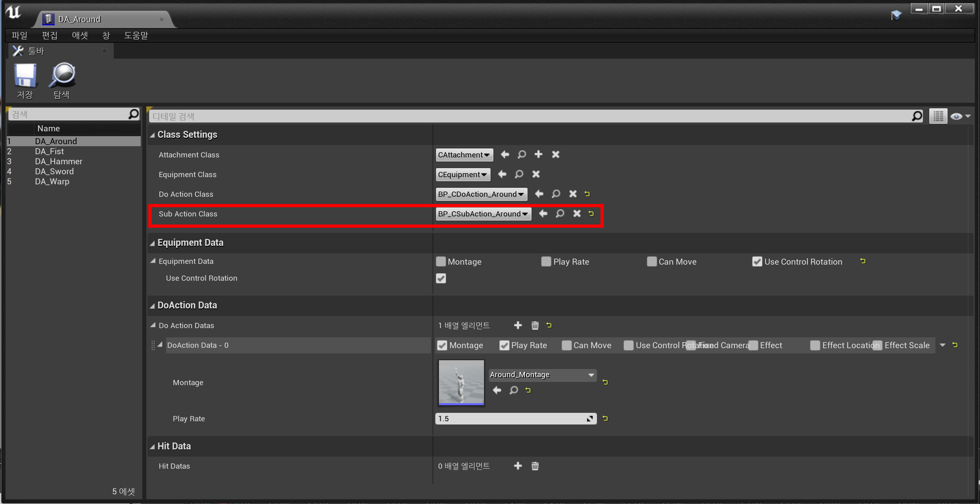Click the Play Rate value field 1.5
The width and height of the screenshot is (980, 504).
[511, 418]
